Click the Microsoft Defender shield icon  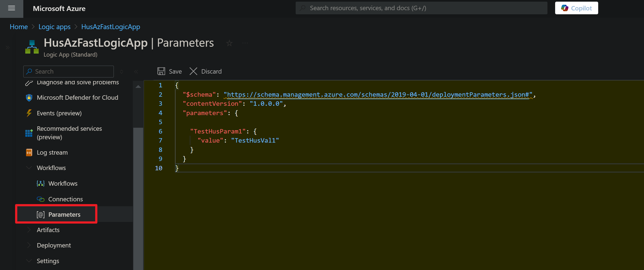tap(29, 98)
